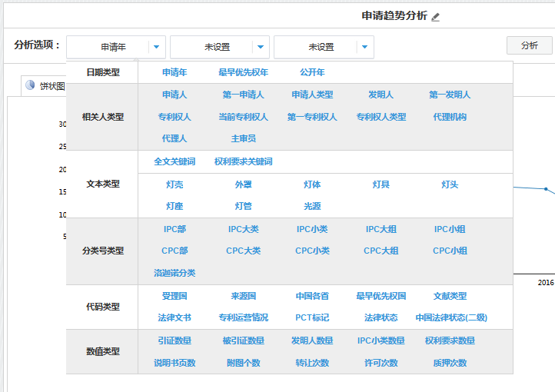Select IPC大类 classification
Image resolution: width=555 pixels, height=392 pixels.
point(243,229)
